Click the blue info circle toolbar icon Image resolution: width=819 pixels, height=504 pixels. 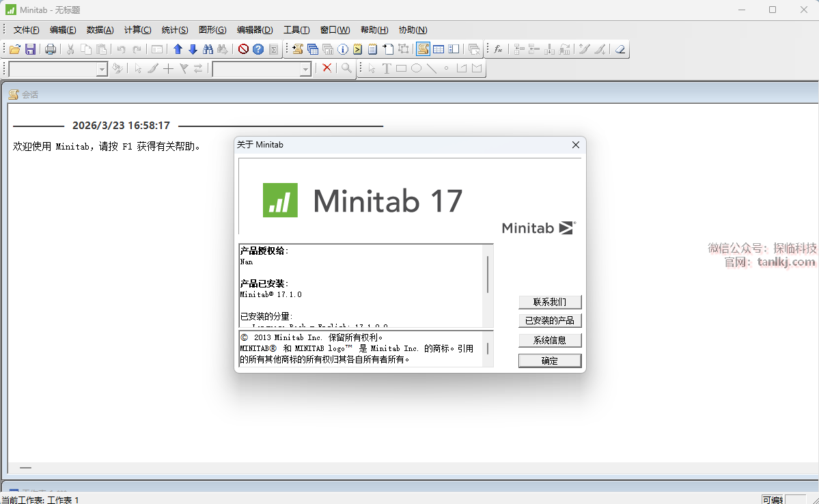coord(343,49)
